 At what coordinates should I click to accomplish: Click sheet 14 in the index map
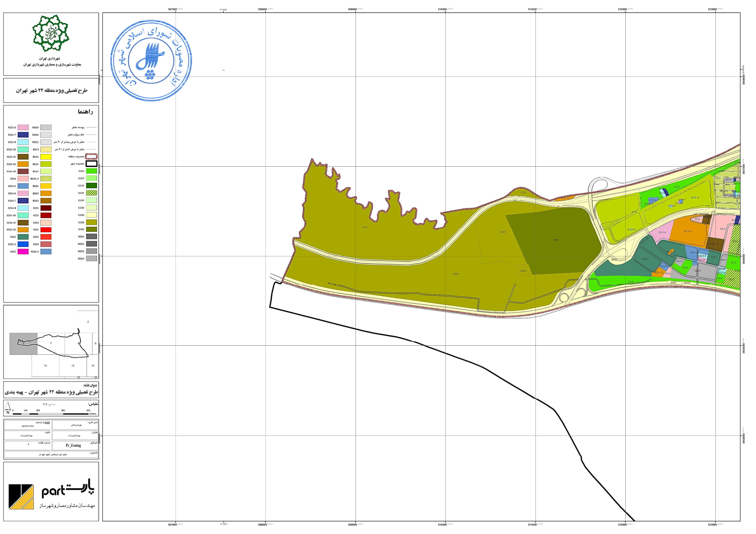[x=73, y=366]
